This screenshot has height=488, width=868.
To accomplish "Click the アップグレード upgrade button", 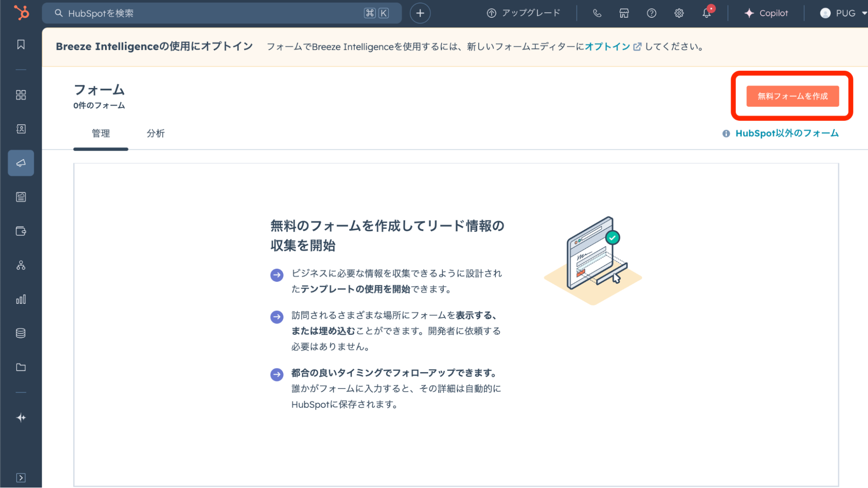I will 523,13.
